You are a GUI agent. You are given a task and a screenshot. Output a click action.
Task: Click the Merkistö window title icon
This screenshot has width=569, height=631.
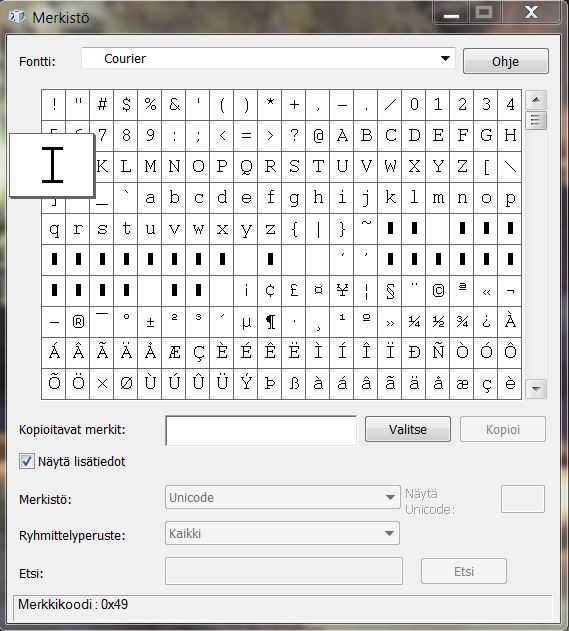click(x=16, y=17)
